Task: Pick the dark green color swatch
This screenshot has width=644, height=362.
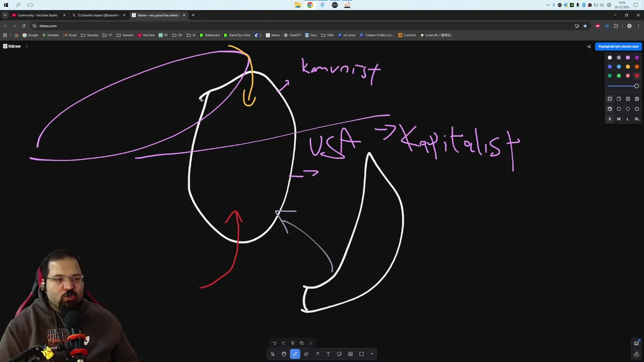Action: point(610,76)
